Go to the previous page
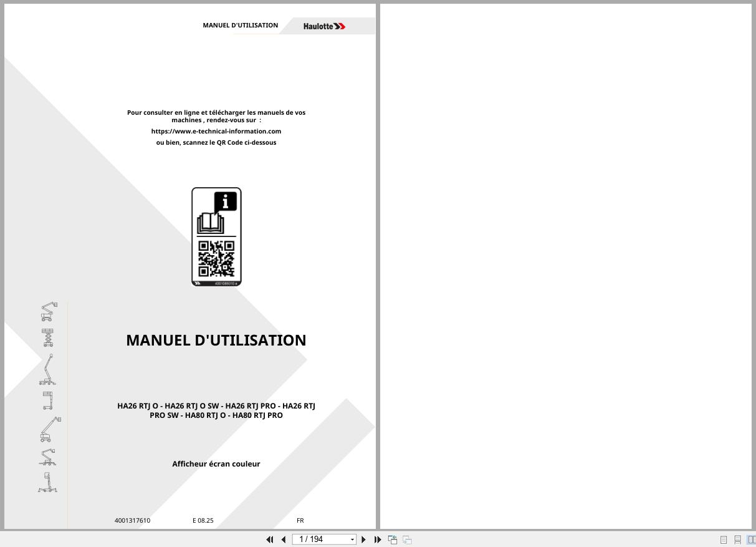The image size is (756, 547). point(284,540)
